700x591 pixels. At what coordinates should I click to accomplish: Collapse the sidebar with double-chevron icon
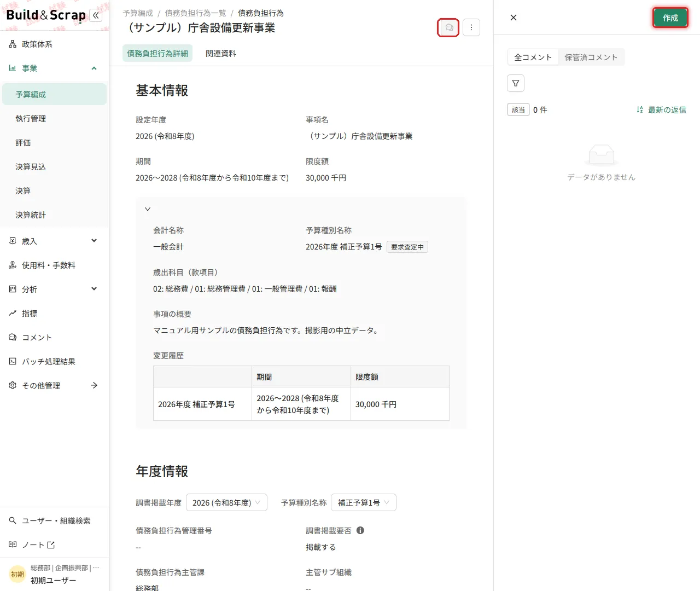tap(96, 15)
